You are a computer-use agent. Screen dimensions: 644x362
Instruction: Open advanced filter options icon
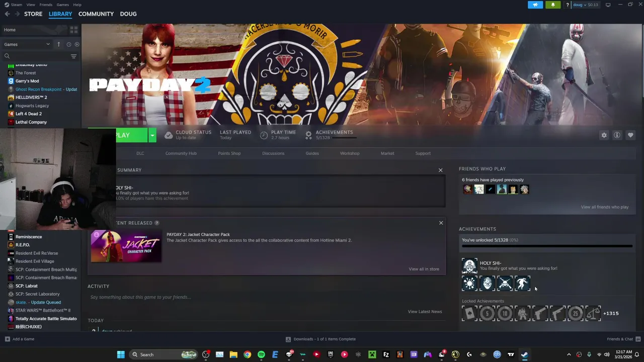[73, 56]
